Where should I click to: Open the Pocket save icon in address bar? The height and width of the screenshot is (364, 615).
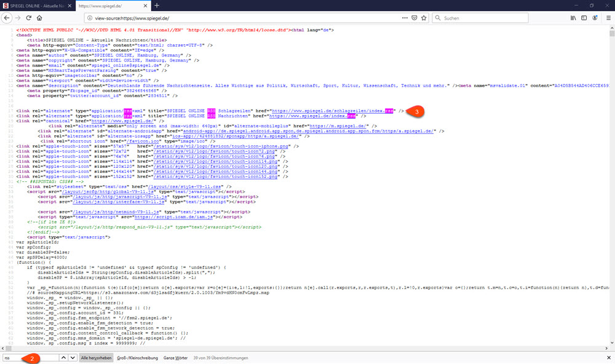413,18
